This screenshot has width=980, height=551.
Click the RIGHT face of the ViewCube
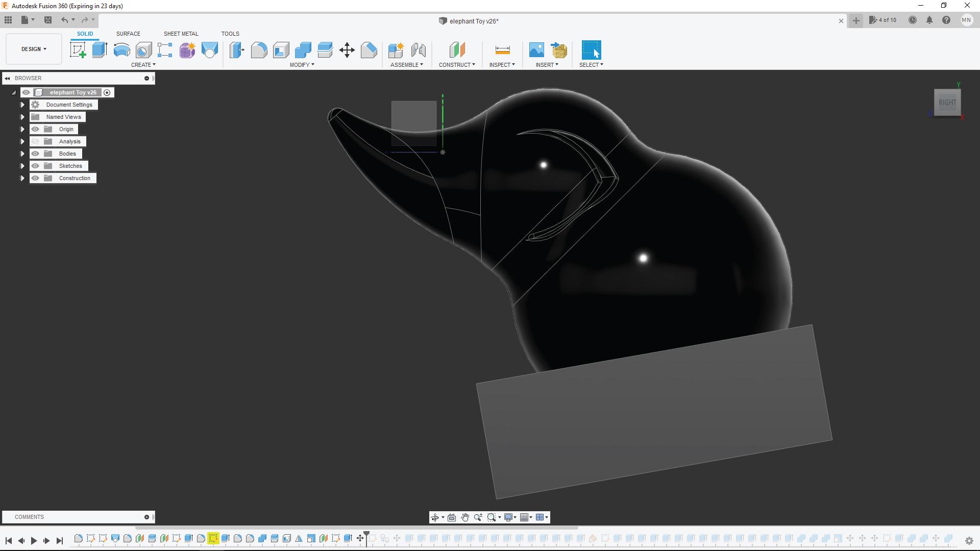click(x=947, y=103)
